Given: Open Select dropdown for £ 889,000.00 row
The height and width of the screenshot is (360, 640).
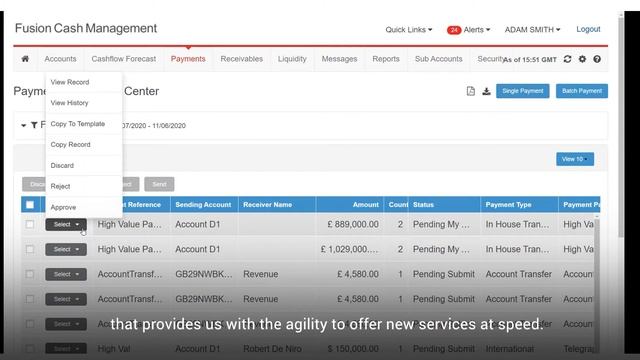Looking at the screenshot, I should tap(66, 224).
